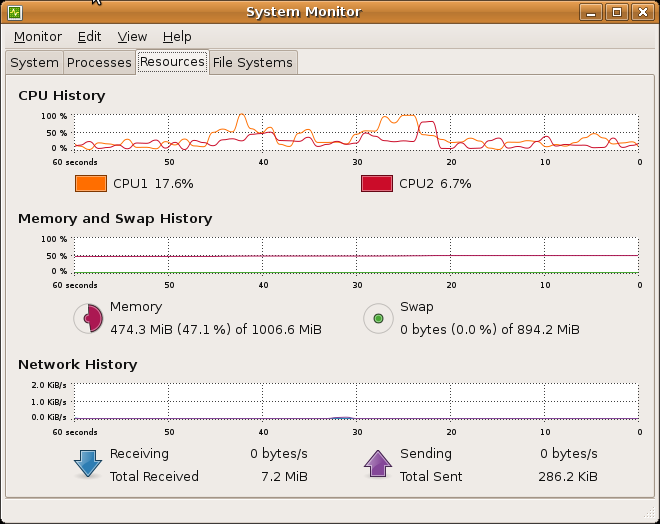This screenshot has height=524, width=660.
Task: Select the Resources tab
Action: (172, 62)
